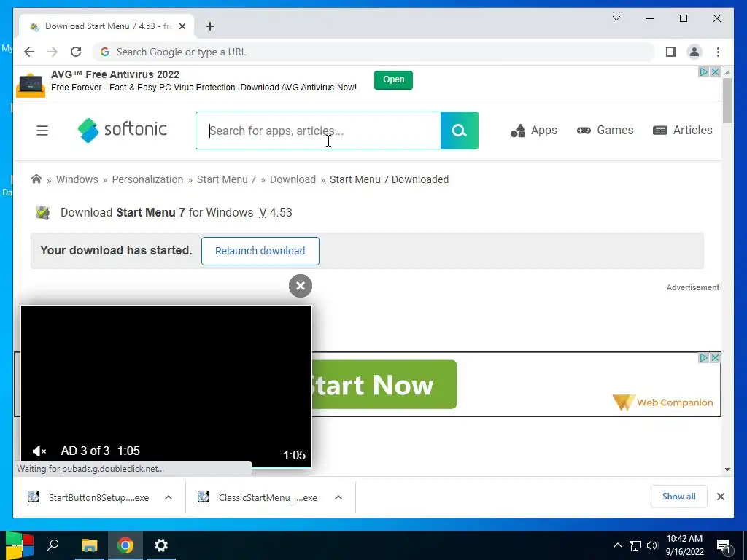
Task: Go to Softonic home via logo
Action: [122, 130]
